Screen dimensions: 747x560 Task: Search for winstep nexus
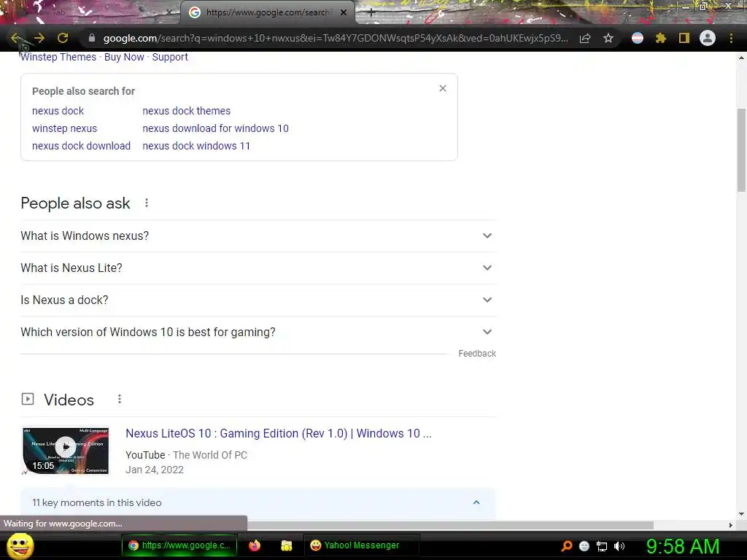pyautogui.click(x=64, y=128)
